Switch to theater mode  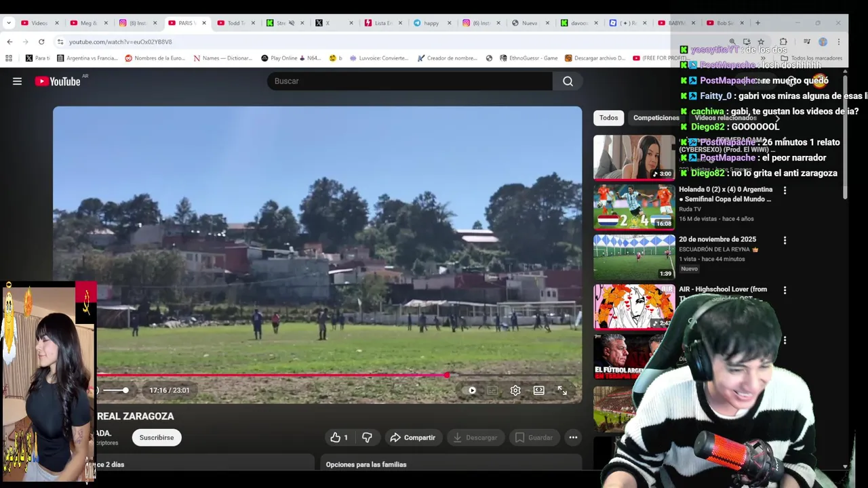[538, 390]
